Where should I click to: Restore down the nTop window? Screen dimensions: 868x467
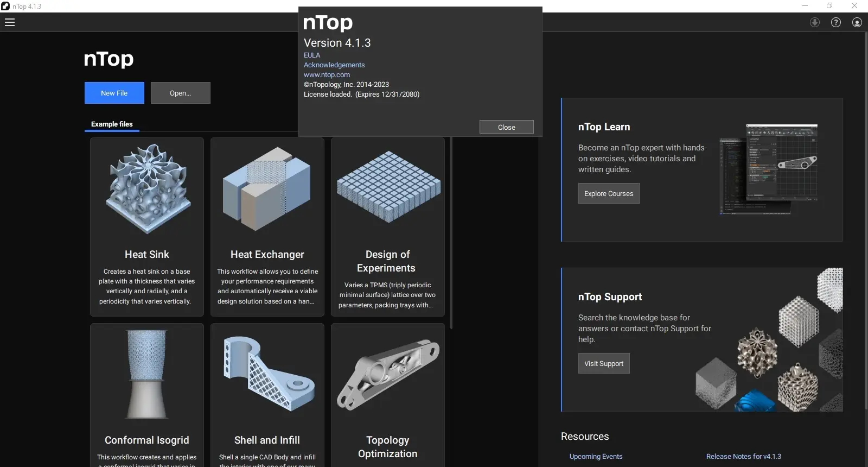(829, 6)
